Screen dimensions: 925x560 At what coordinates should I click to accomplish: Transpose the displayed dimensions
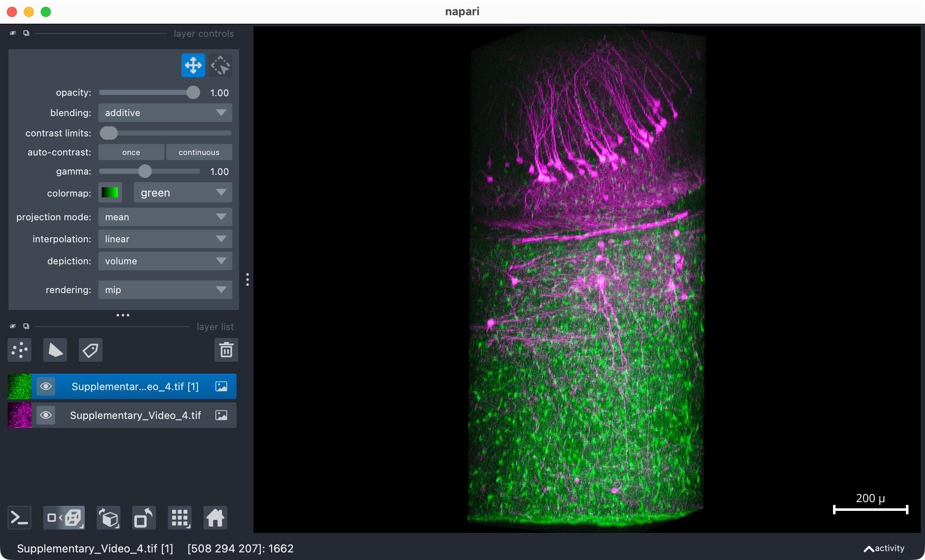pos(144,518)
